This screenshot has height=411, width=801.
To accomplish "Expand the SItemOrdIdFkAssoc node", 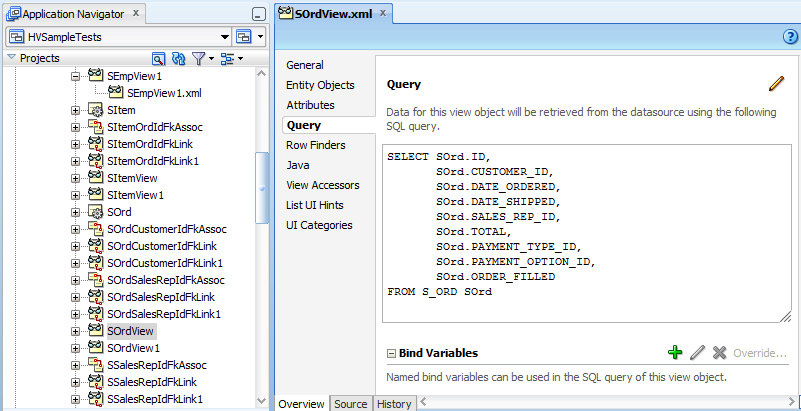I will pyautogui.click(x=76, y=127).
